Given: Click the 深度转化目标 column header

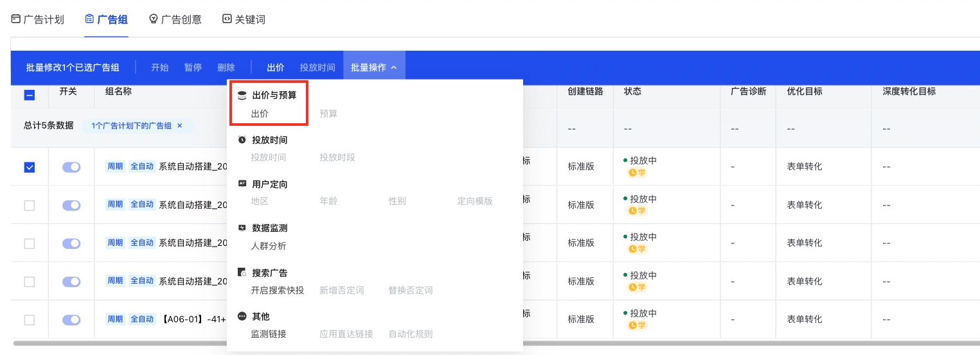Looking at the screenshot, I should pyautogui.click(x=909, y=91).
